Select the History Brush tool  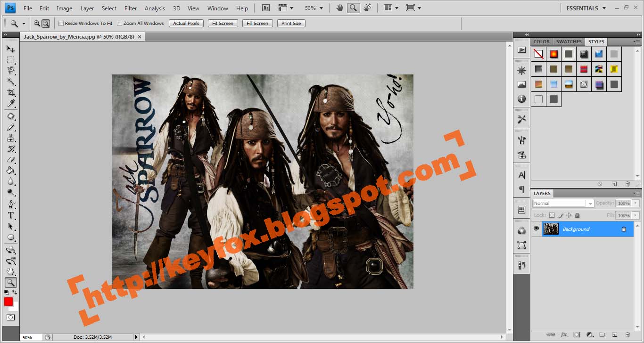pyautogui.click(x=10, y=149)
